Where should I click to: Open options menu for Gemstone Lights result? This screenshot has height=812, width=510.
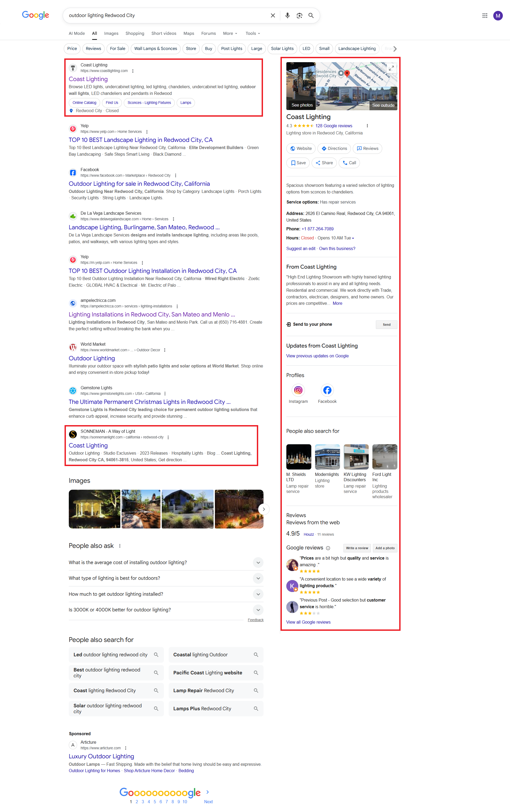coord(165,394)
